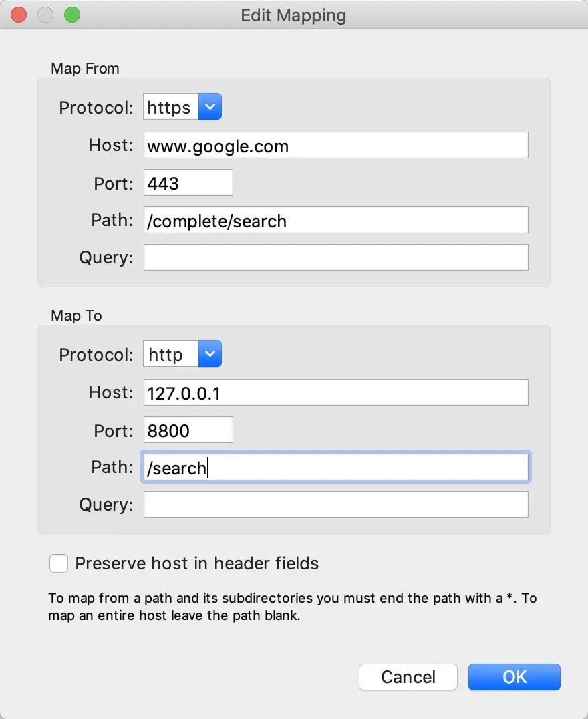Click the gray minimize button in the title bar
The width and height of the screenshot is (588, 719).
click(x=45, y=15)
